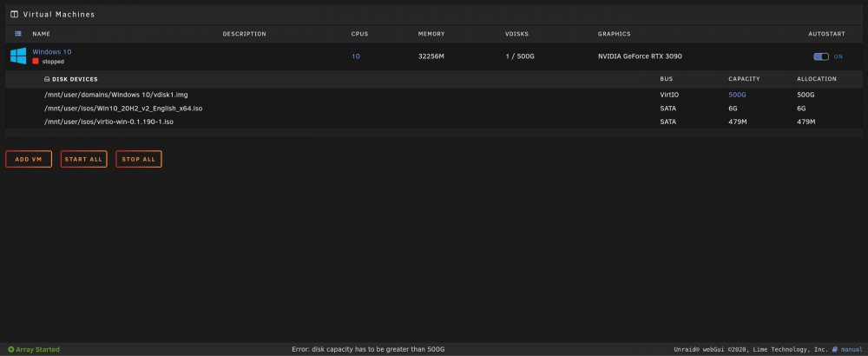Click the 32256M memory value
868x356 pixels.
pyautogui.click(x=431, y=56)
